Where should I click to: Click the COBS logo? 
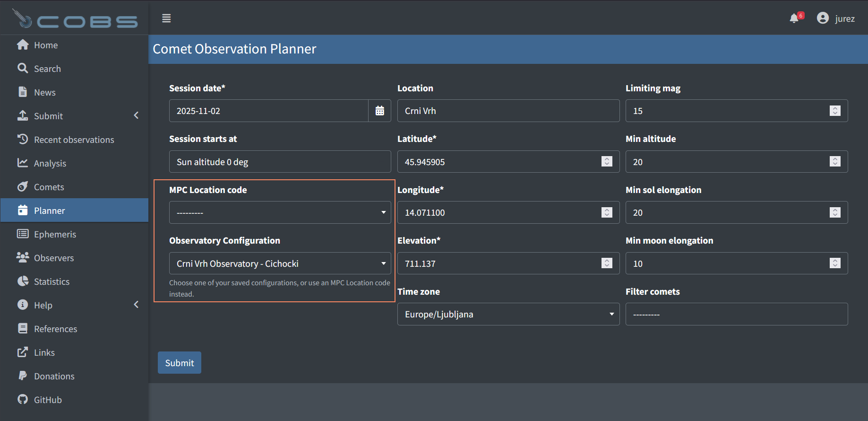click(x=75, y=19)
